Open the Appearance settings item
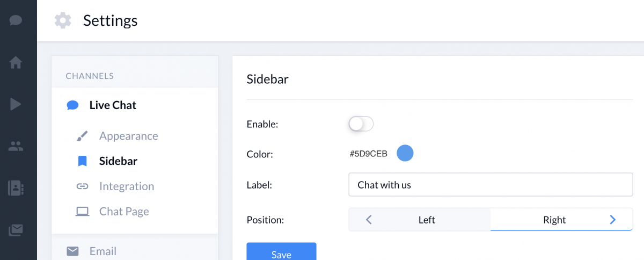The image size is (644, 260). pos(128,136)
